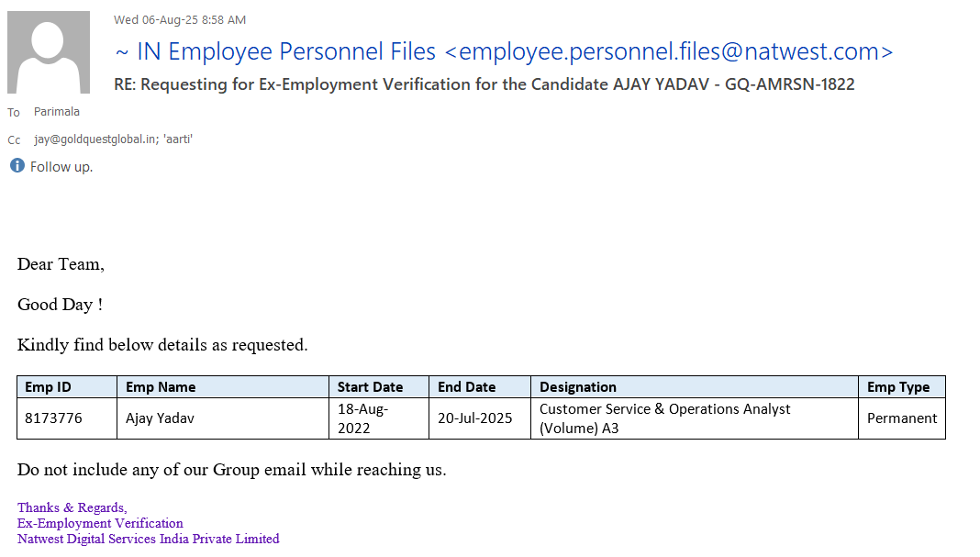Click the Ajay Yadav name cell

point(160,418)
